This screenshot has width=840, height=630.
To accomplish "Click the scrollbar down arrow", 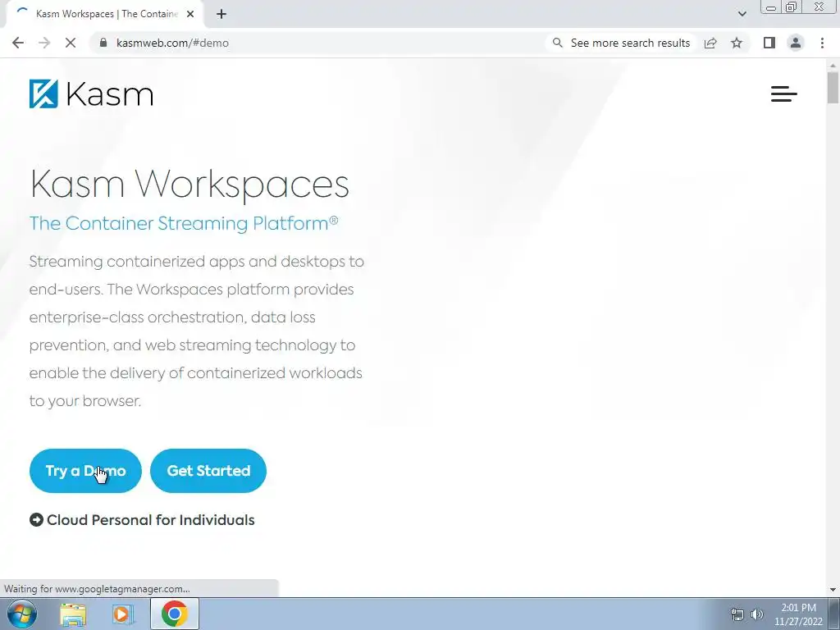I will [833, 590].
